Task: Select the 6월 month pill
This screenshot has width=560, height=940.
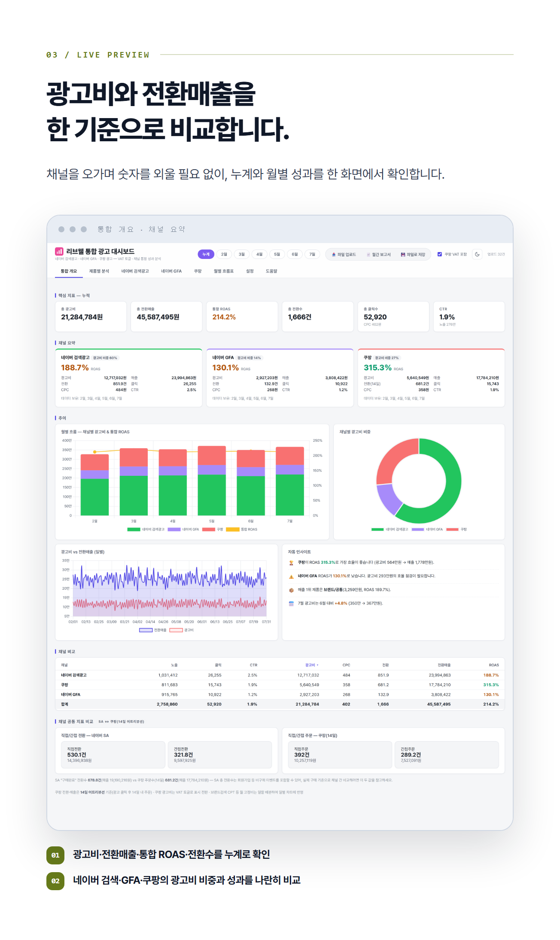Action: point(295,254)
